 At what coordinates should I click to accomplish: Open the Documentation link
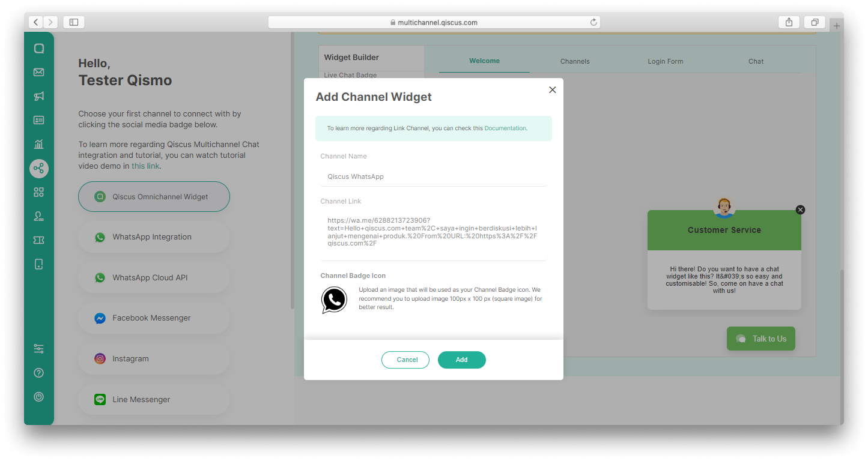point(505,128)
